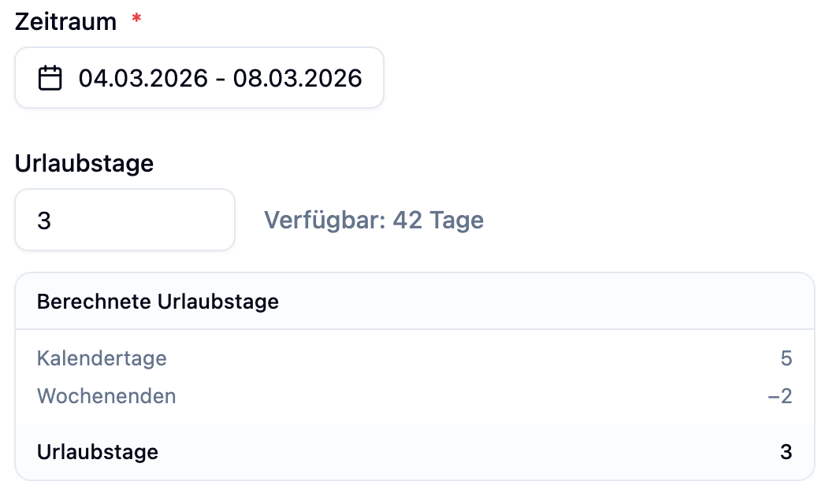This screenshot has width=840, height=504.
Task: Click the Berechnete Urlaubstage card header
Action: coord(414,302)
